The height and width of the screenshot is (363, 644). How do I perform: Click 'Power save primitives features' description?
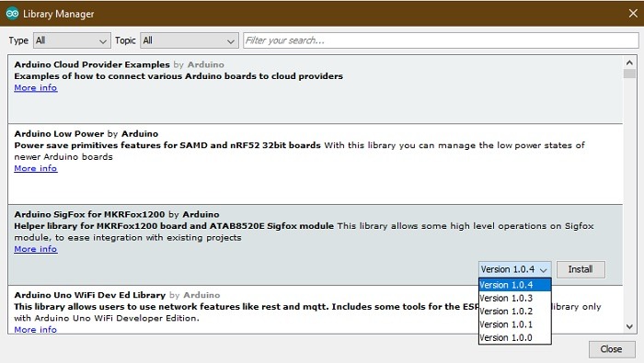click(x=167, y=145)
